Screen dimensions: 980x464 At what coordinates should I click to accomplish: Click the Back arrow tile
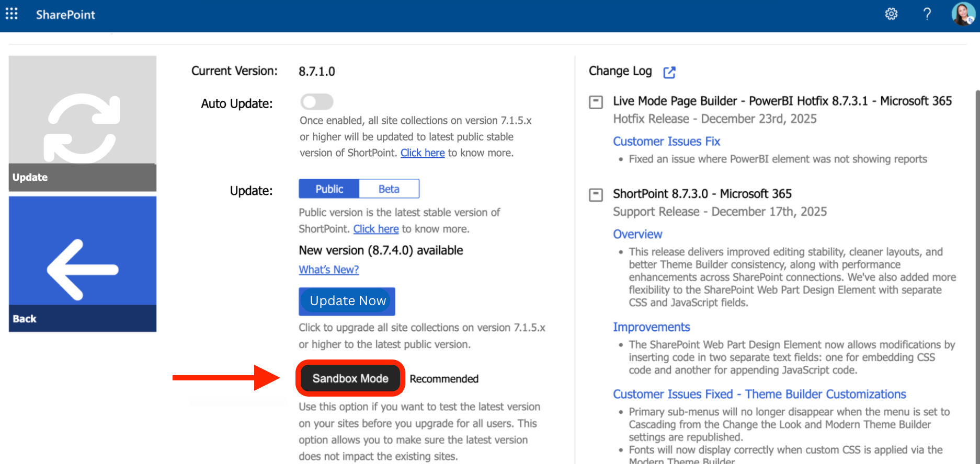pyautogui.click(x=83, y=264)
